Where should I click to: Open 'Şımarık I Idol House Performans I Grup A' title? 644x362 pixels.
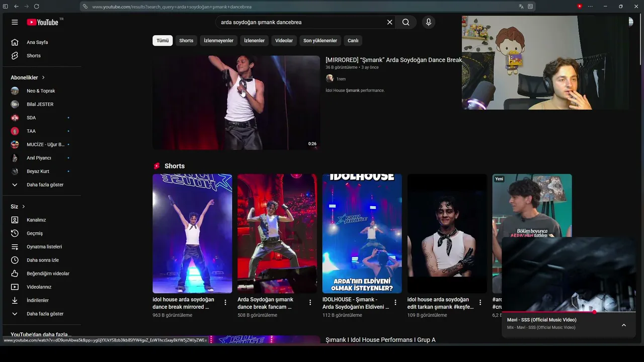380,340
